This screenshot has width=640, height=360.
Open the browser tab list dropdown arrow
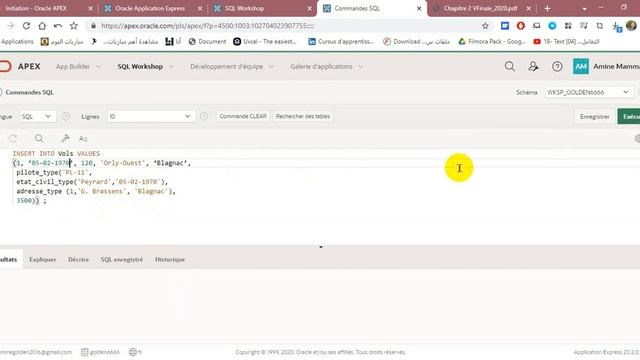coord(584,9)
